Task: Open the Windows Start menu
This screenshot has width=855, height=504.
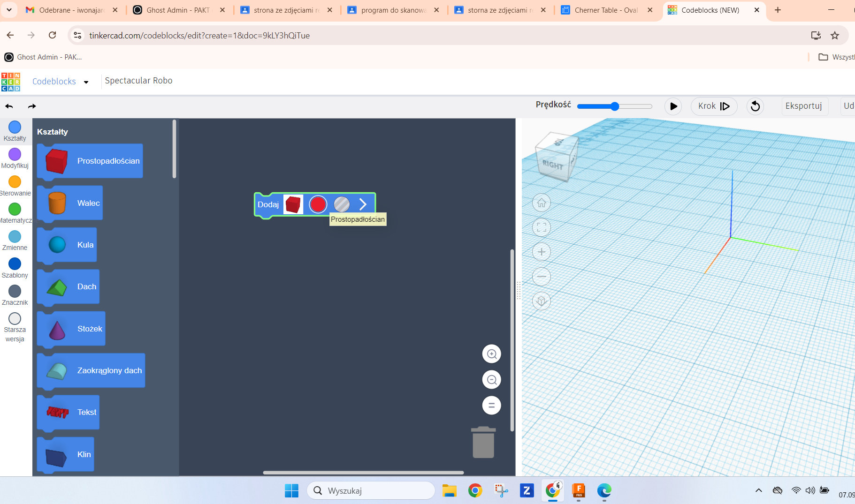Action: [x=291, y=490]
